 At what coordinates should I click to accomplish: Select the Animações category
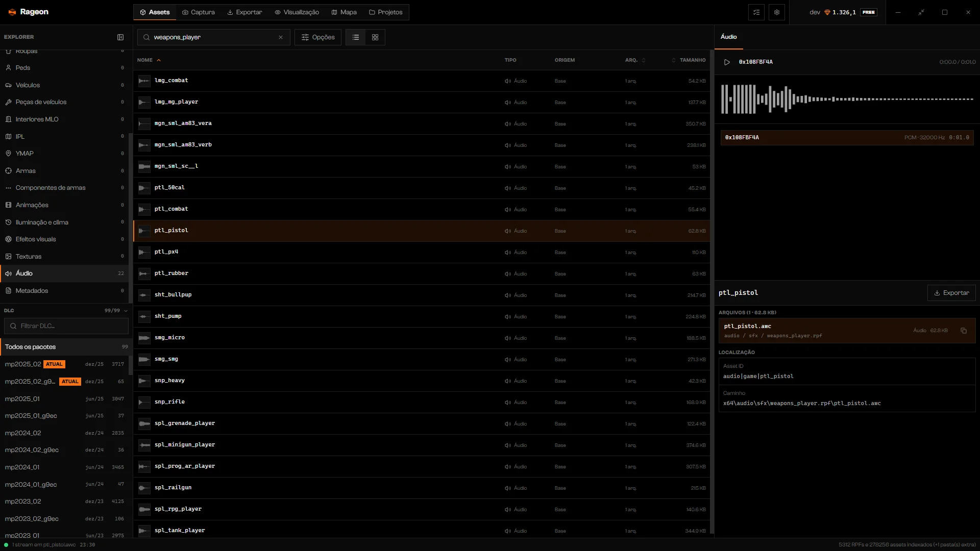click(x=64, y=205)
